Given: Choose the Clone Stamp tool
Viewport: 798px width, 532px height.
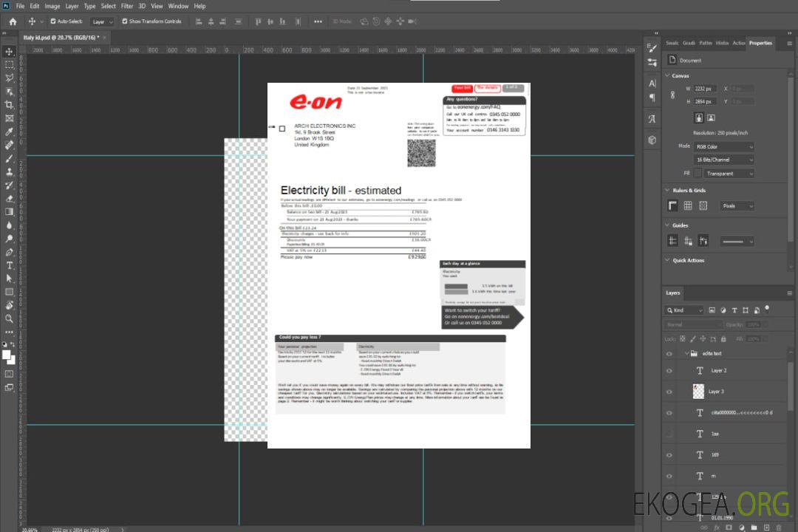Looking at the screenshot, I should pos(10,171).
